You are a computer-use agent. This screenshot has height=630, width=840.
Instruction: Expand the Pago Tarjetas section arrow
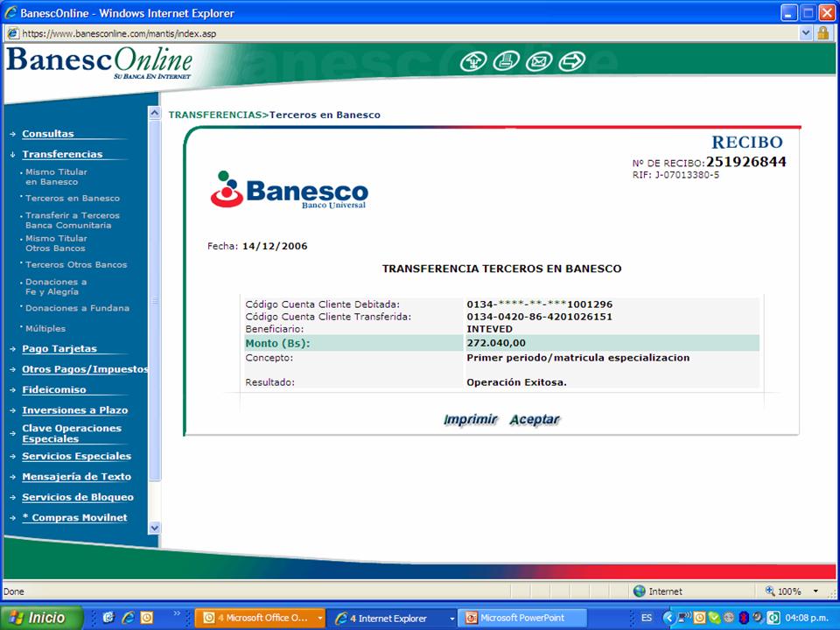12,349
